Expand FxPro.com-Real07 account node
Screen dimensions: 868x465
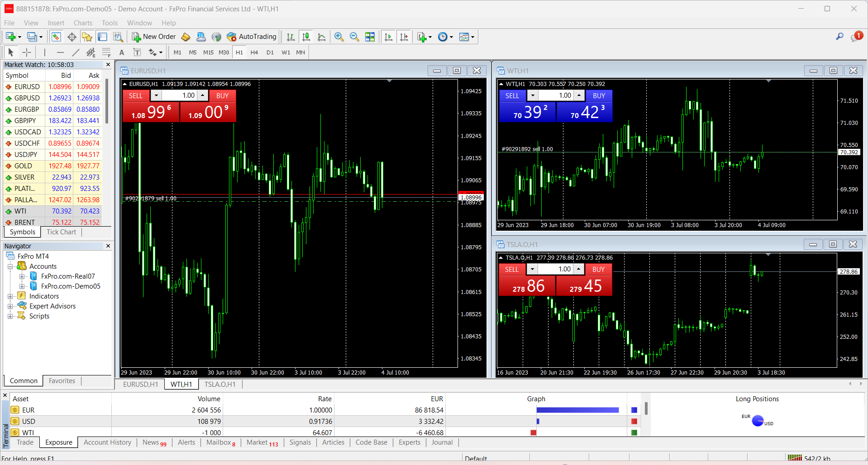coord(22,276)
